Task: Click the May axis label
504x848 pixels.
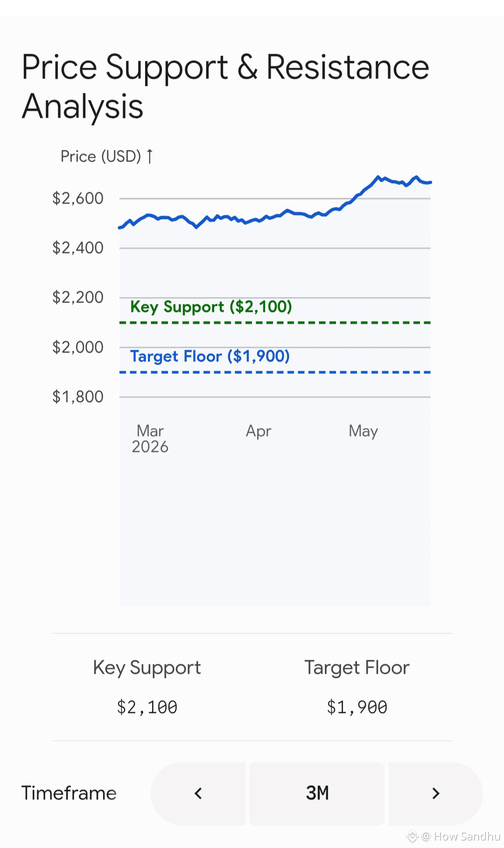Action: point(363,431)
